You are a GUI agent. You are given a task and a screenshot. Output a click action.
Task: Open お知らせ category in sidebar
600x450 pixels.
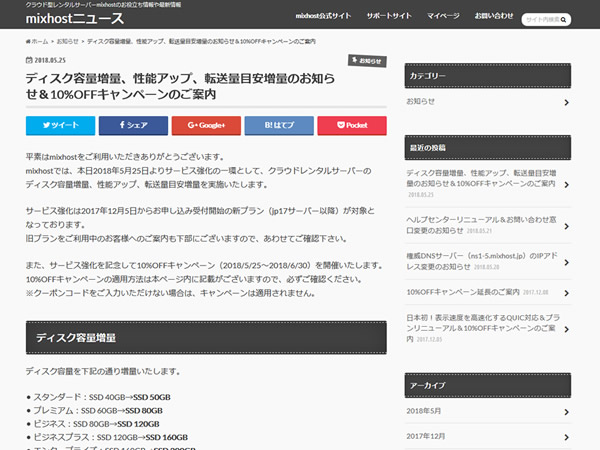click(x=421, y=101)
